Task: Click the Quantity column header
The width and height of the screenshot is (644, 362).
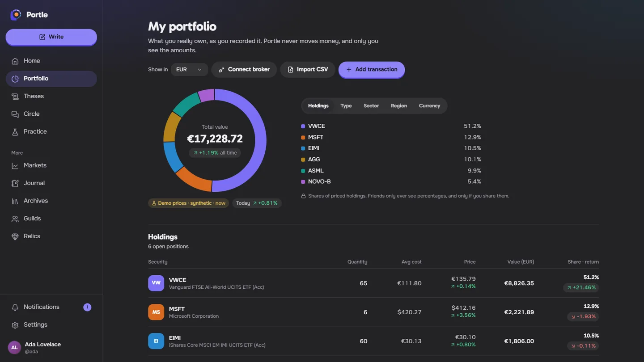Action: coord(357,262)
